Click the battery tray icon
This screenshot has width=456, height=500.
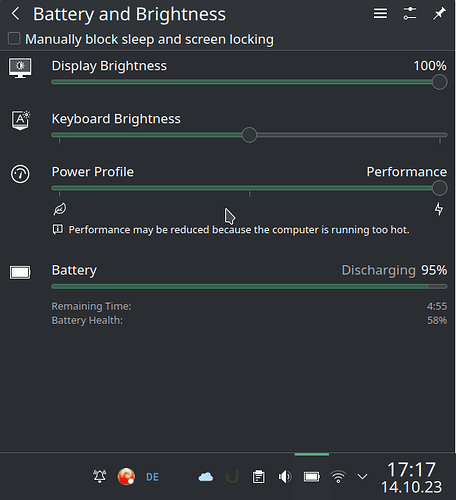(312, 477)
